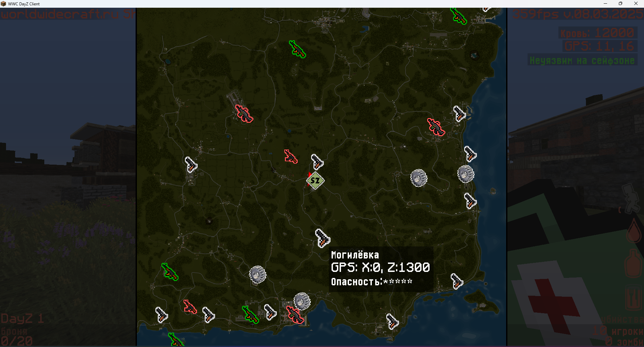Click the white gun marker right of the tooltip
The height and width of the screenshot is (347, 644).
pyautogui.click(x=457, y=281)
